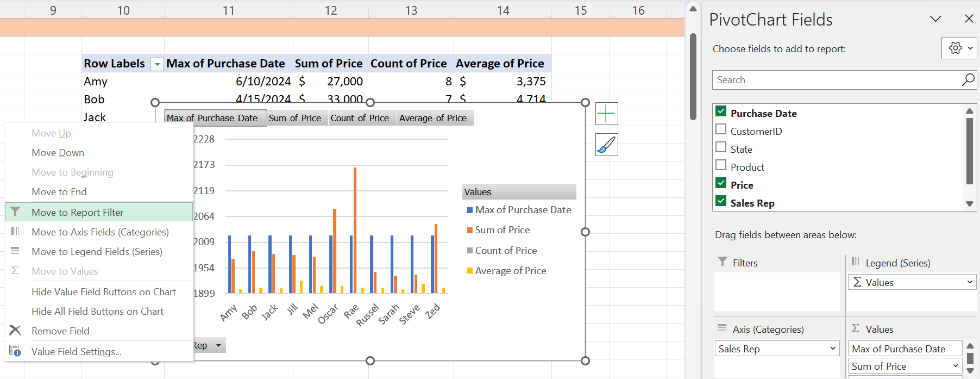Click the search magnifier icon
Screen dimensions: 980x379
(x=968, y=80)
